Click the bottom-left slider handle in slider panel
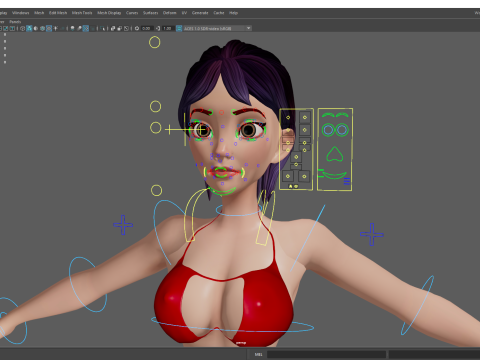Screen dimensions: 480x360 (288, 176)
